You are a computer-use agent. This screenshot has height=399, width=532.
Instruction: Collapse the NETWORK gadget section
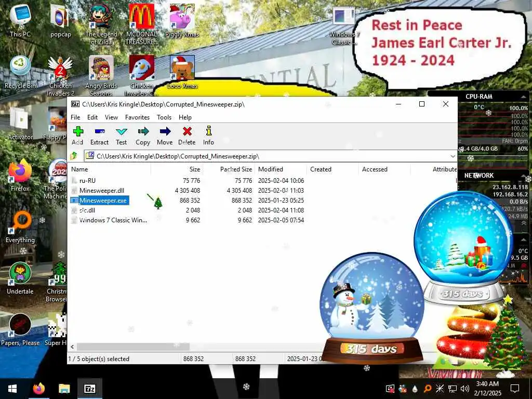[x=524, y=176]
